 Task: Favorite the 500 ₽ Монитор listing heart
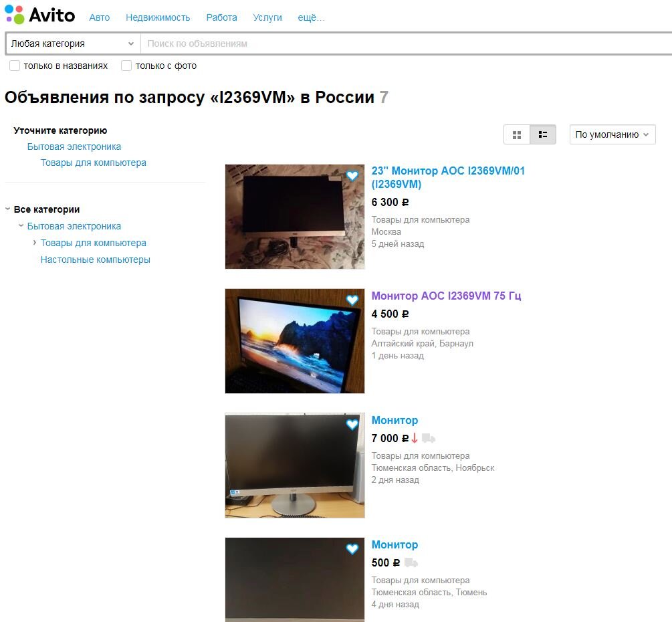(352, 548)
